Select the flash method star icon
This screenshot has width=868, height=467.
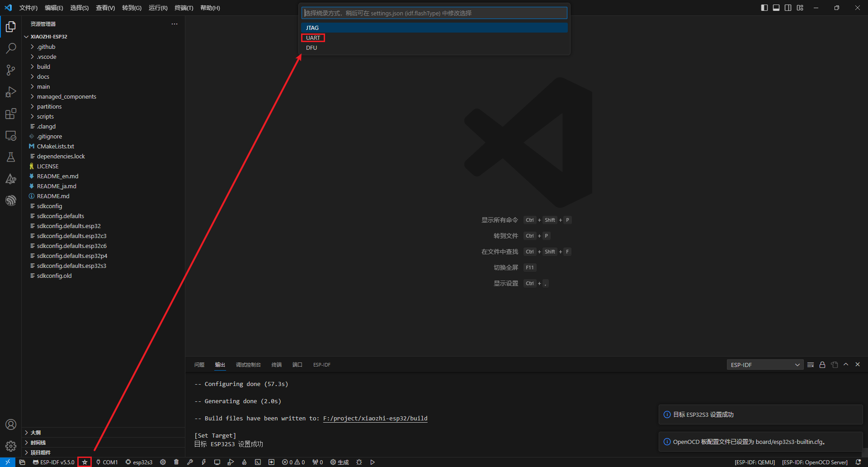[x=85, y=462]
